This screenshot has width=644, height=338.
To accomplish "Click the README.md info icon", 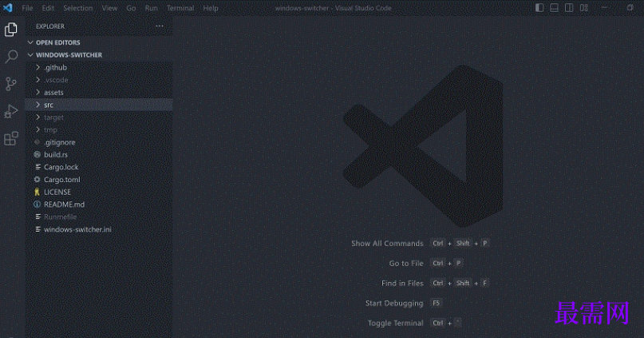I will pos(38,205).
